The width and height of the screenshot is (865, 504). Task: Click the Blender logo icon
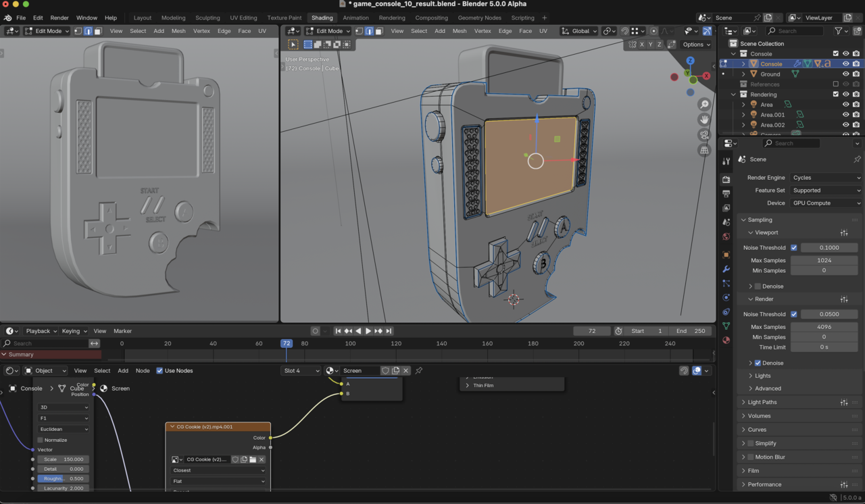click(x=7, y=18)
